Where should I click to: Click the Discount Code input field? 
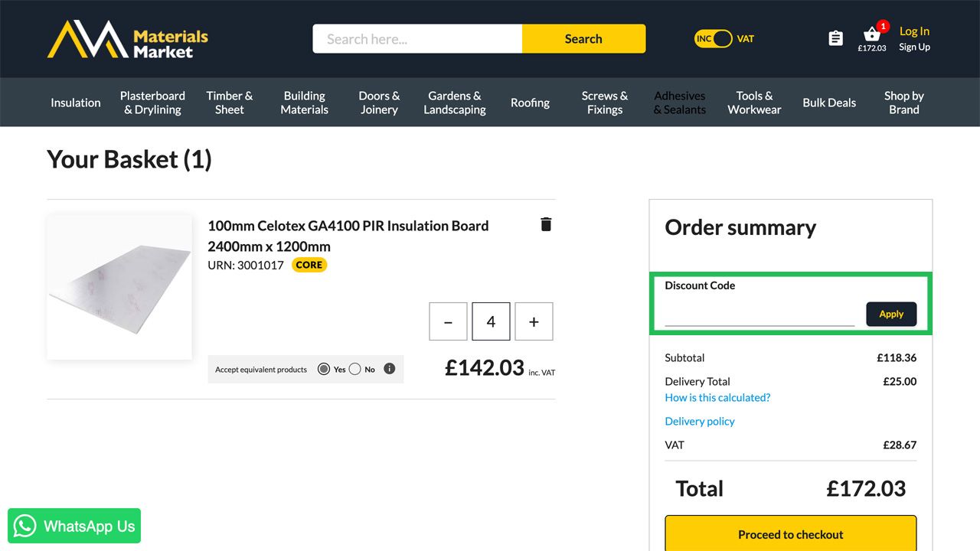point(759,315)
